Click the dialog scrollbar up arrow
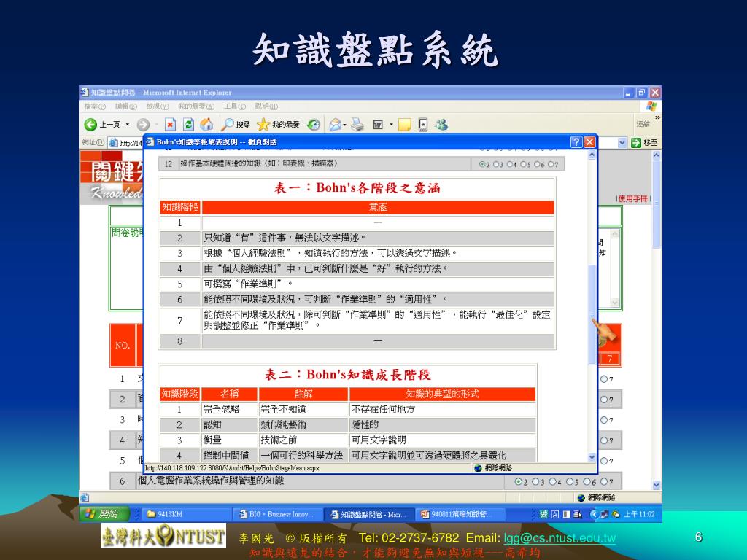Screen dimensions: 747x560 (592, 155)
